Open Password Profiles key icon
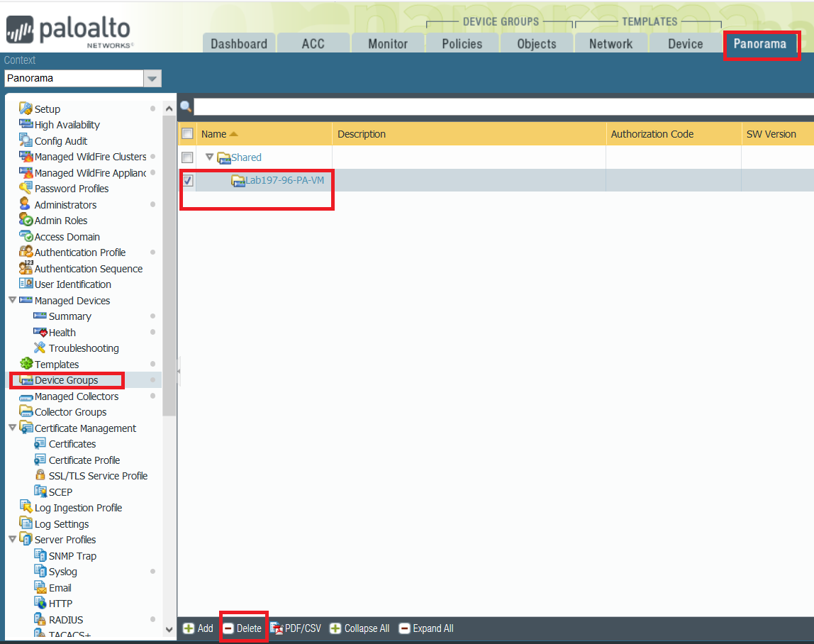This screenshot has width=814, height=644. point(26,188)
